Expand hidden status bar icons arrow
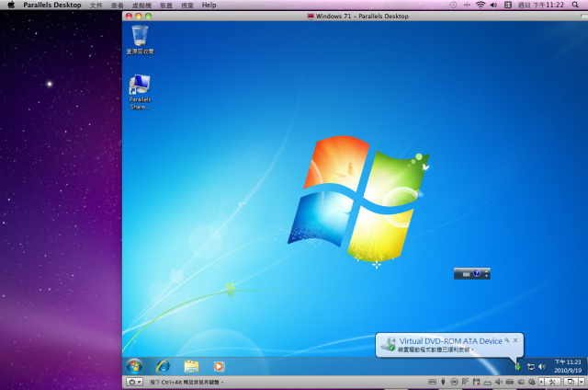Image resolution: width=588 pixels, height=390 pixels. coord(541,382)
